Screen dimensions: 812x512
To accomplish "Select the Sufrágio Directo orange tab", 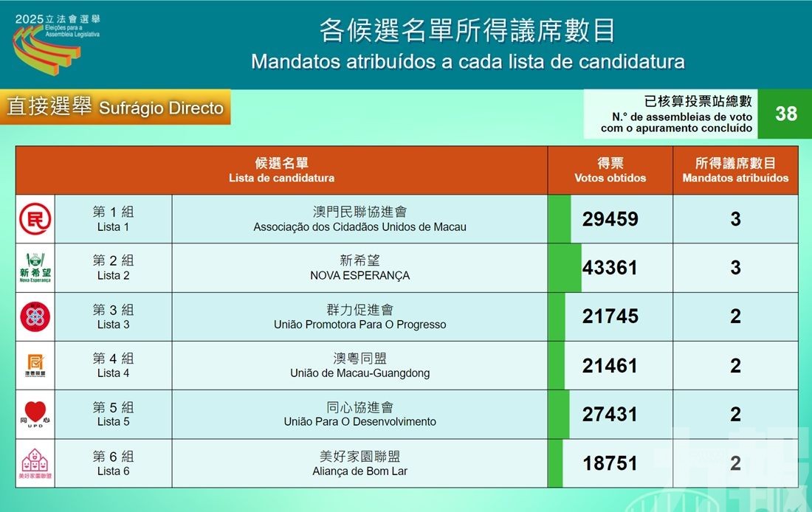I will point(115,107).
